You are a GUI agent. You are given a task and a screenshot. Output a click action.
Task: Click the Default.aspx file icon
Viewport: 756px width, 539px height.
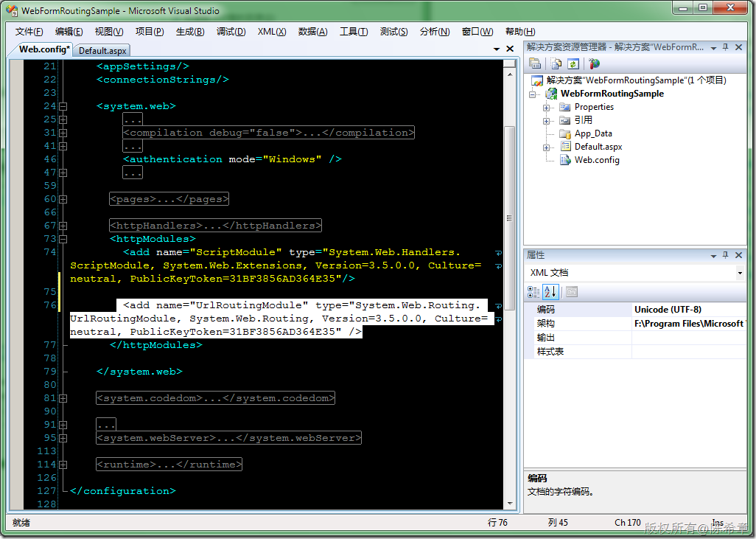[x=566, y=147]
